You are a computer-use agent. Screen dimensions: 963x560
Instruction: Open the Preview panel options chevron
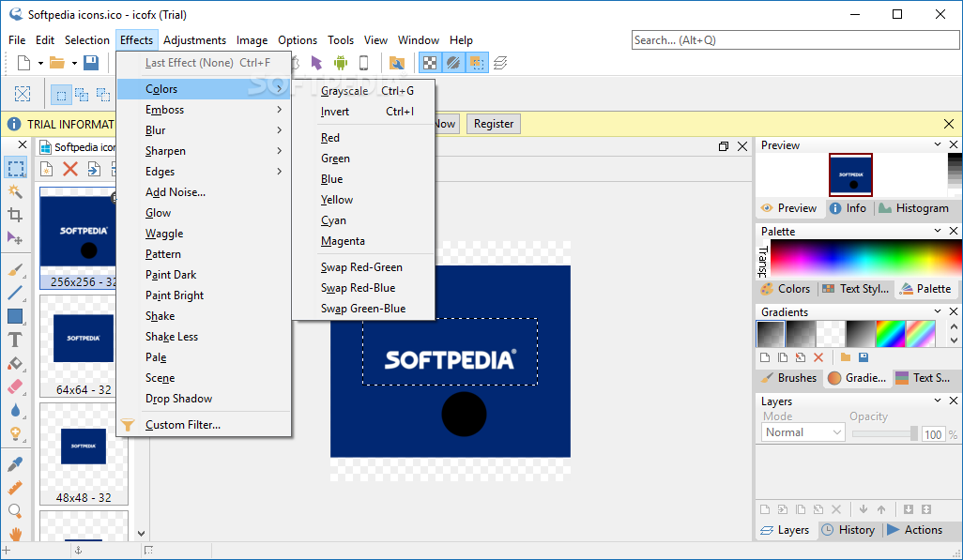[938, 144]
